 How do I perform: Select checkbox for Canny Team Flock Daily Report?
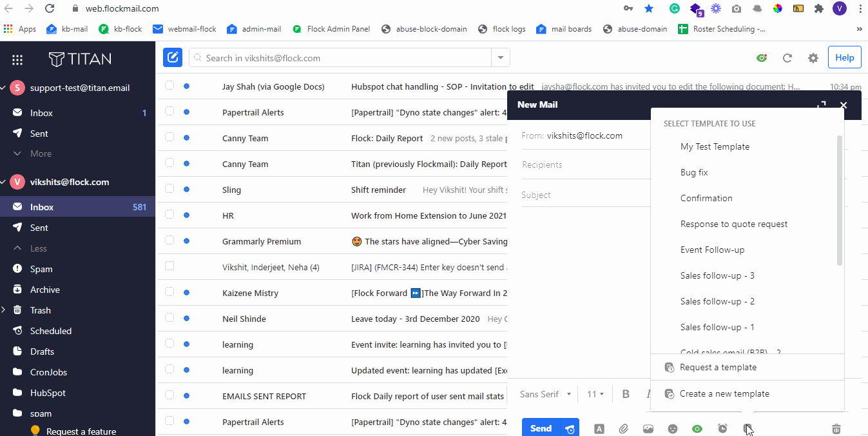169,137
